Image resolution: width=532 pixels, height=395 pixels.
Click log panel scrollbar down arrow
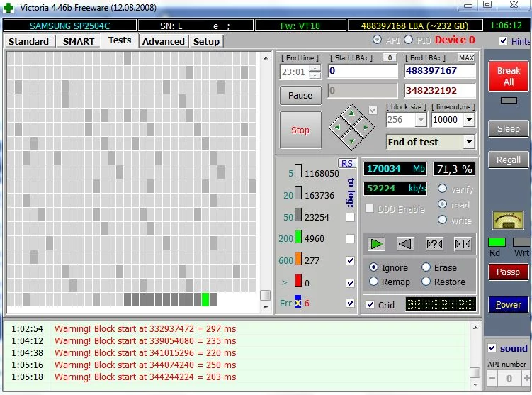pyautogui.click(x=475, y=385)
